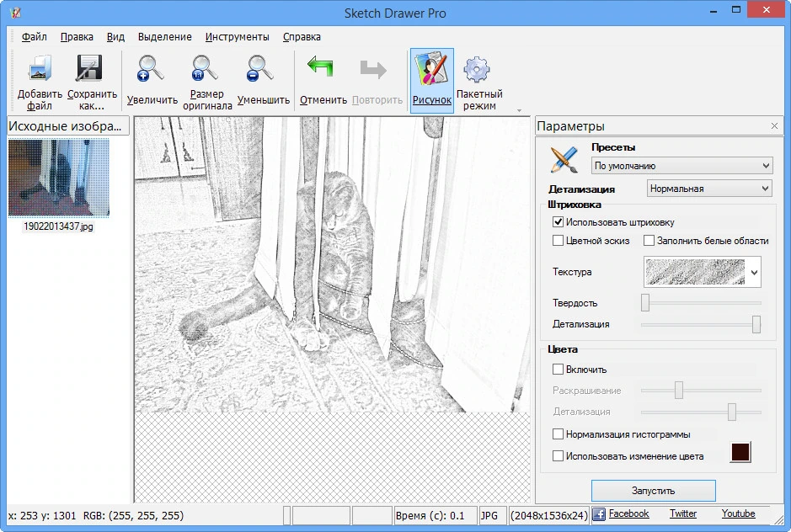This screenshot has height=532, width=791.
Task: Uncheck Использовать штриховку
Action: coord(558,222)
